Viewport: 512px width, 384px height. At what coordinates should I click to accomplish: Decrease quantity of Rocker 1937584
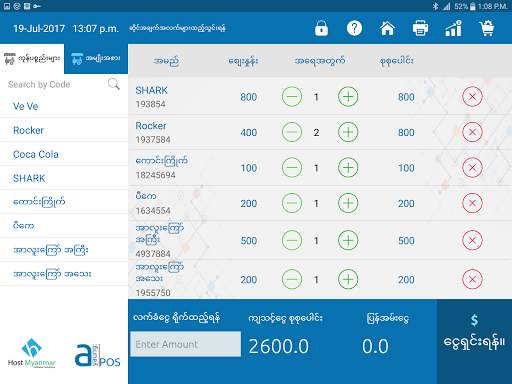coord(292,132)
